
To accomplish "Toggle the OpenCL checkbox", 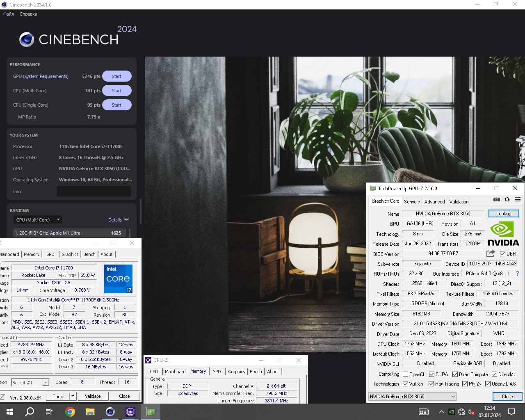I will pyautogui.click(x=406, y=374).
